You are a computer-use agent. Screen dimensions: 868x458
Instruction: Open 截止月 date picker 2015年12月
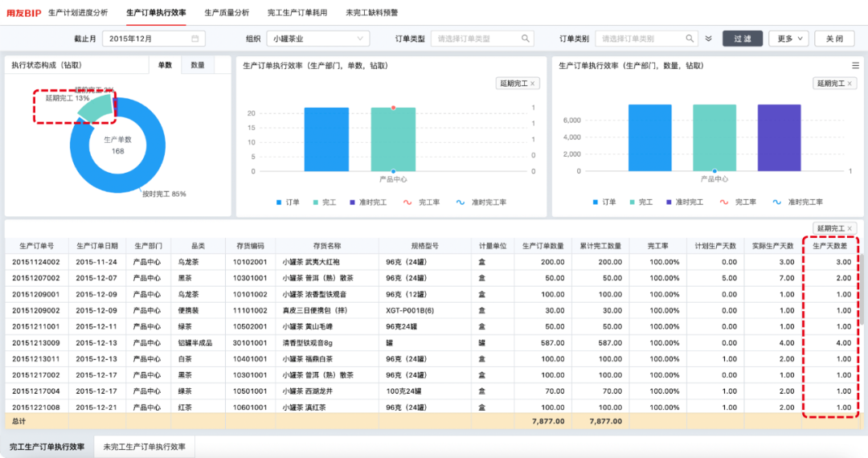tap(154, 39)
